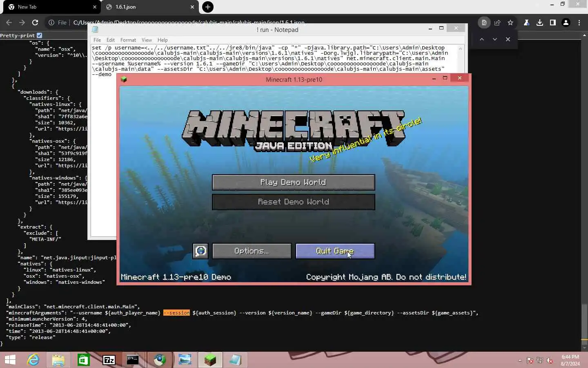
Task: Click the network tray icon
Action: click(x=540, y=360)
